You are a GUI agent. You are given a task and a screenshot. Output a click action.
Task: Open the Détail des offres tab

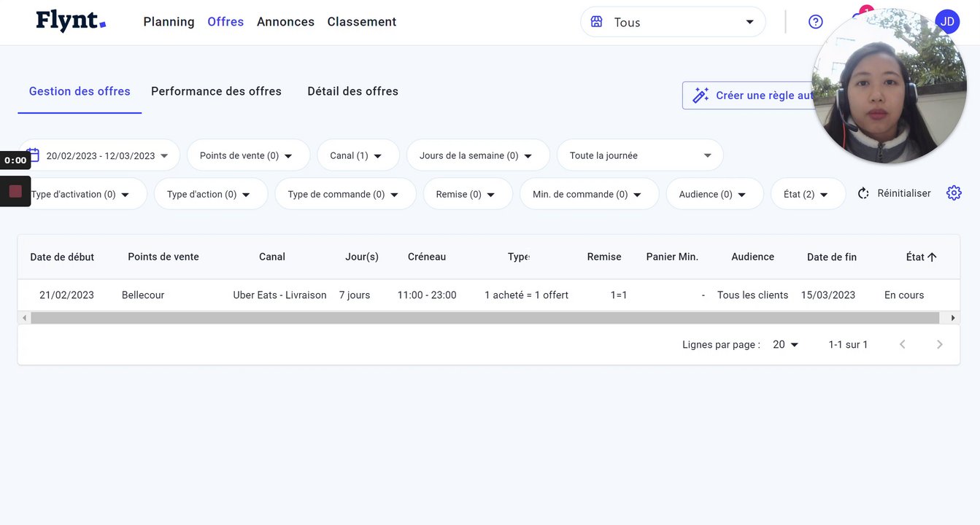pos(352,91)
